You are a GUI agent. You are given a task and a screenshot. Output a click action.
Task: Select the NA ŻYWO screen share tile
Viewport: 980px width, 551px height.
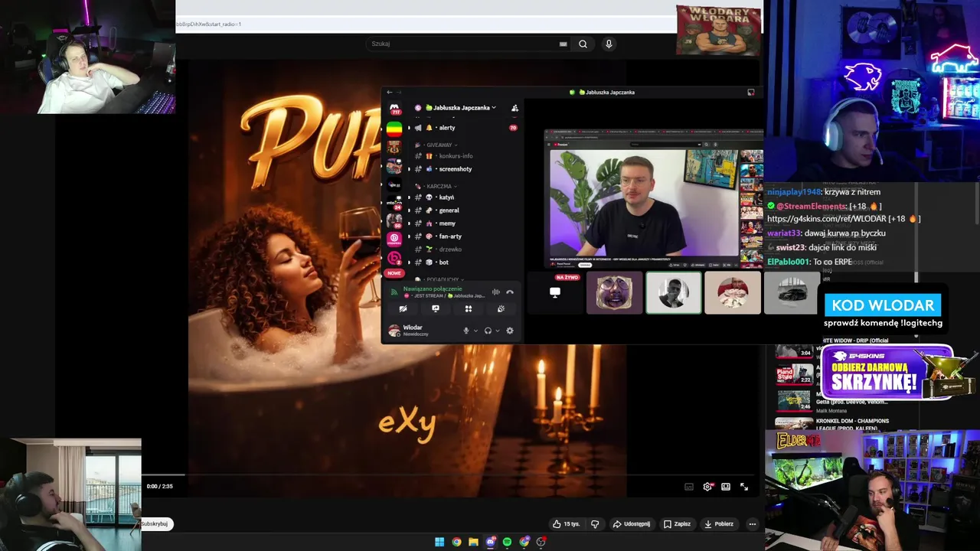click(555, 292)
